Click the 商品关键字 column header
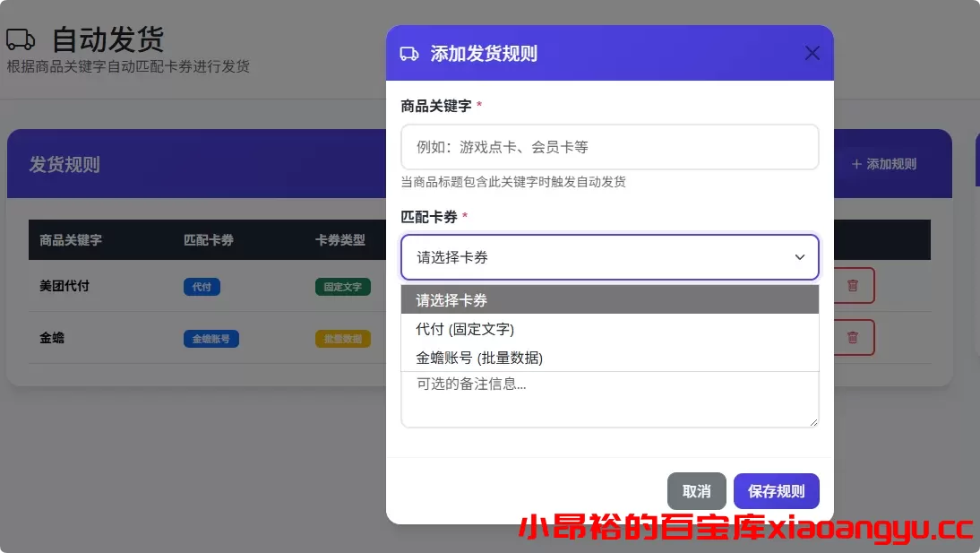Screen dimensions: 980x553 coord(69,240)
